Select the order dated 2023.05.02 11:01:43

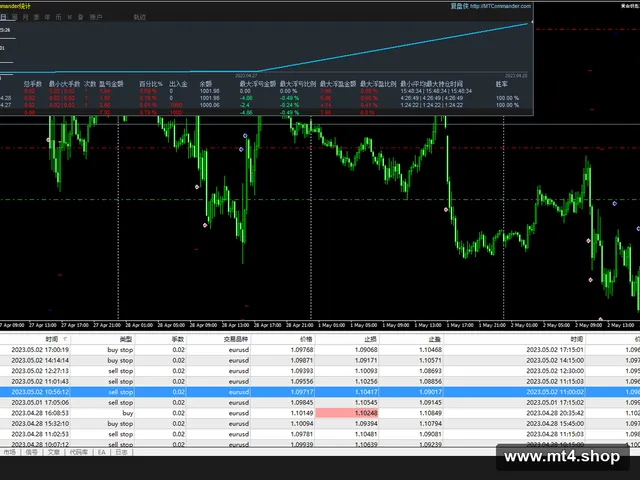pyautogui.click(x=320, y=382)
